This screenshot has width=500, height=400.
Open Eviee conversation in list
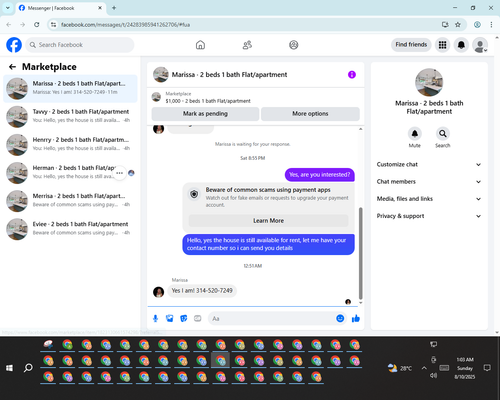[70, 229]
